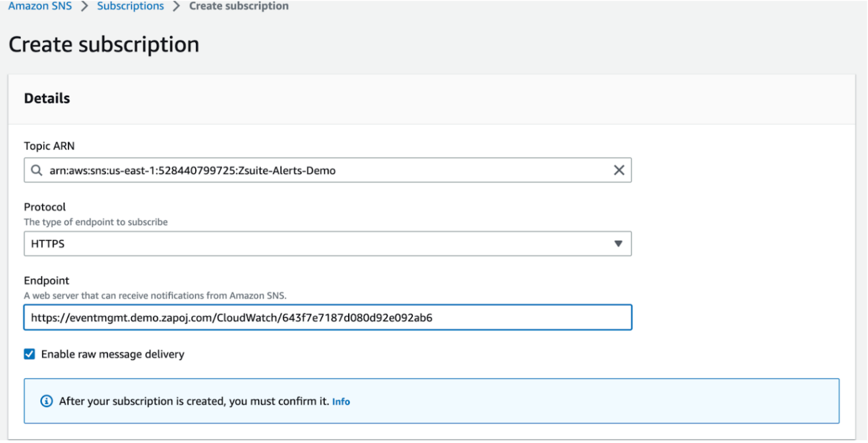Click 'The type of endpoint to subscribe' text
868x443 pixels.
click(96, 222)
